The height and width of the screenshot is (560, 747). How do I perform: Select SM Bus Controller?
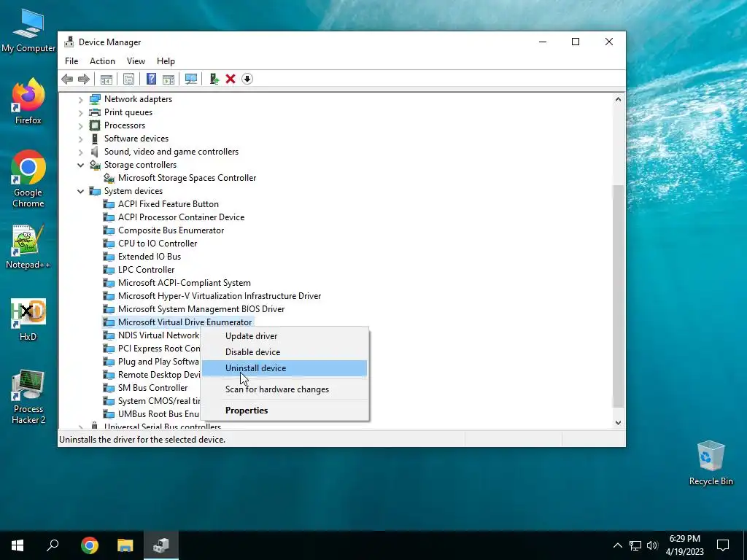(x=152, y=388)
